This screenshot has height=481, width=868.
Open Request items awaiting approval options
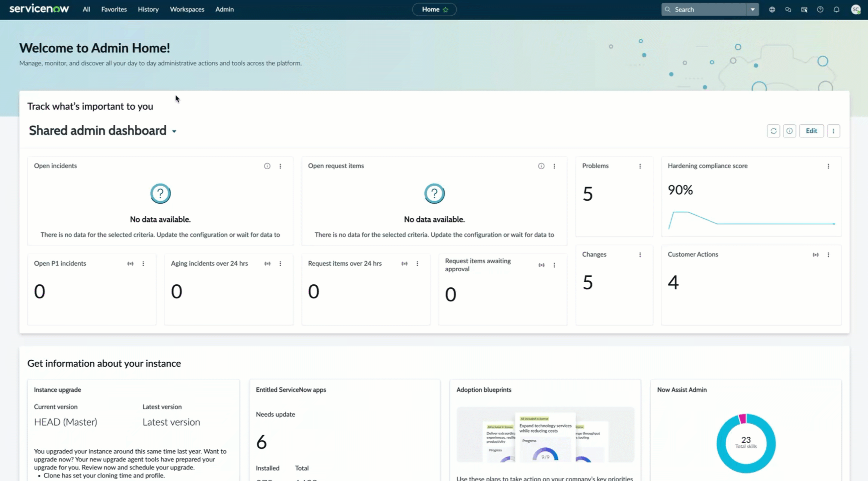[x=555, y=265]
